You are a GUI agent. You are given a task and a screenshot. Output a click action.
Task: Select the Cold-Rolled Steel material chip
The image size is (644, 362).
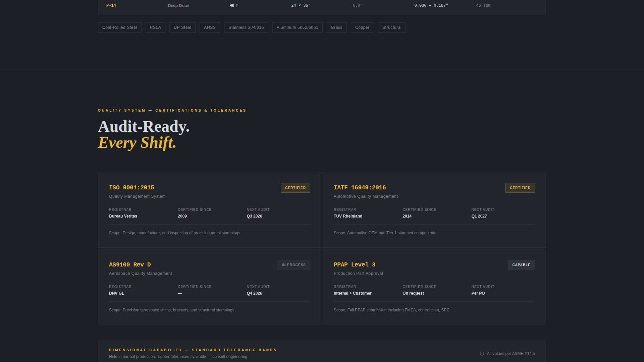pos(119,27)
